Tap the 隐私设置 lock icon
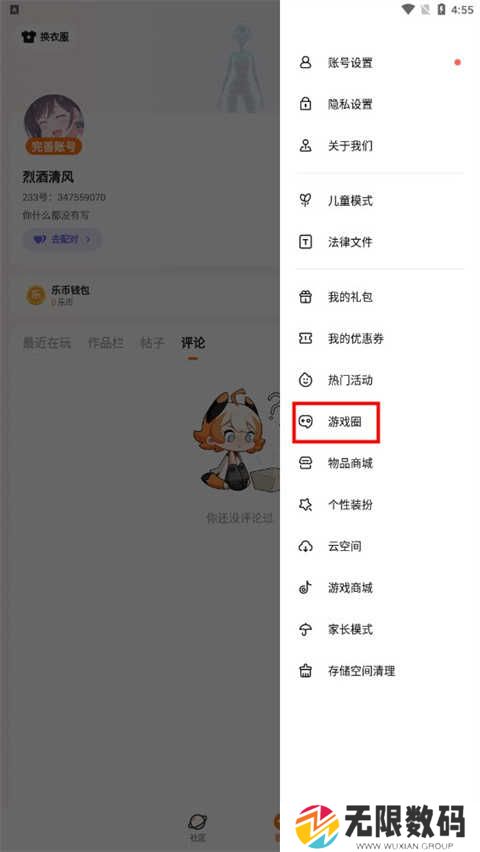Viewport: 480px width, 852px height. [x=306, y=104]
